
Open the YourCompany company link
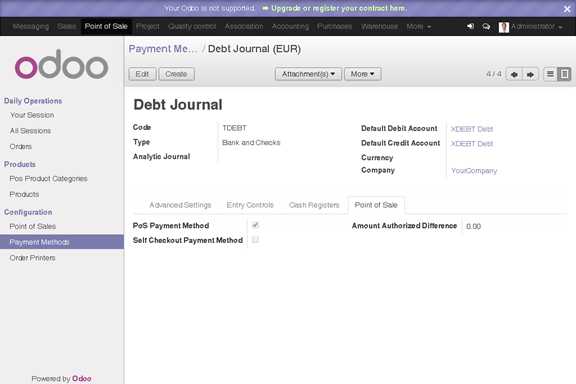click(474, 171)
